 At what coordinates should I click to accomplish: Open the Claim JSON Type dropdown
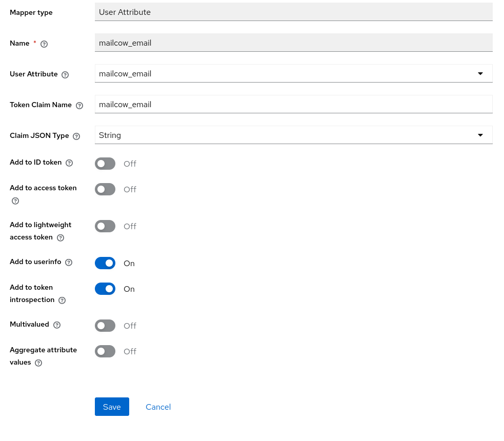(293, 135)
